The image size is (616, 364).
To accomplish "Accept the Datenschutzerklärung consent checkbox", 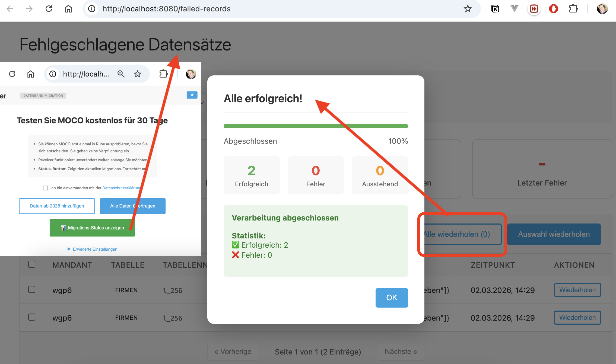I will pos(46,188).
